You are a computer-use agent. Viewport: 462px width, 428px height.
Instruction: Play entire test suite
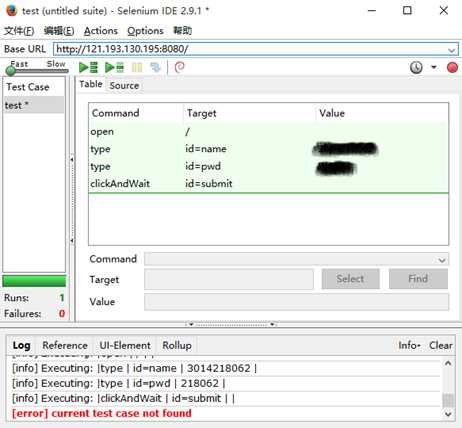tap(88, 67)
